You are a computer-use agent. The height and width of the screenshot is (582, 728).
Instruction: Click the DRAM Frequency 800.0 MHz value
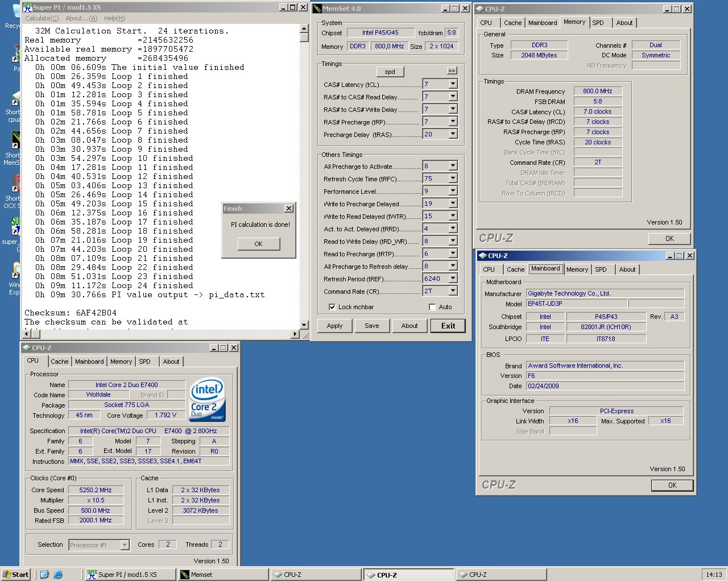pyautogui.click(x=597, y=91)
